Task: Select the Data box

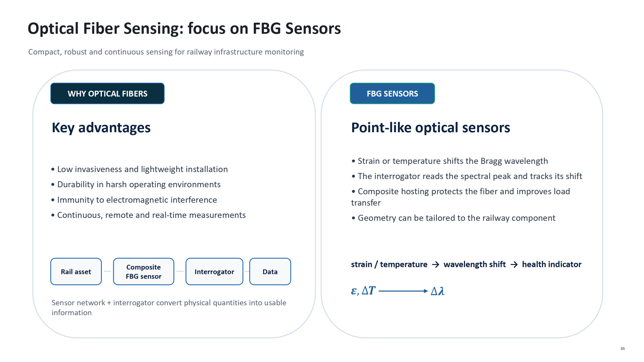Action: tap(270, 271)
